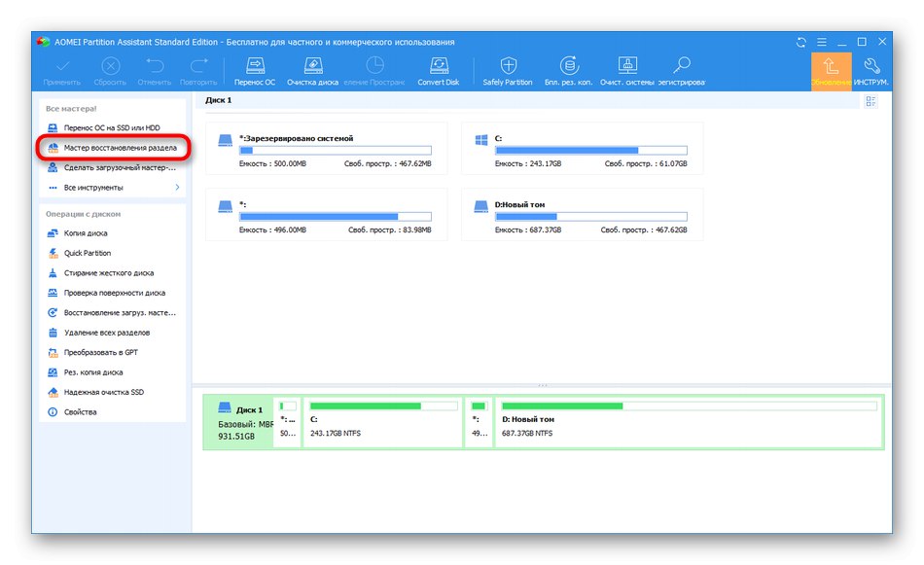Select the C: partition card
The image size is (924, 565).
point(583,149)
